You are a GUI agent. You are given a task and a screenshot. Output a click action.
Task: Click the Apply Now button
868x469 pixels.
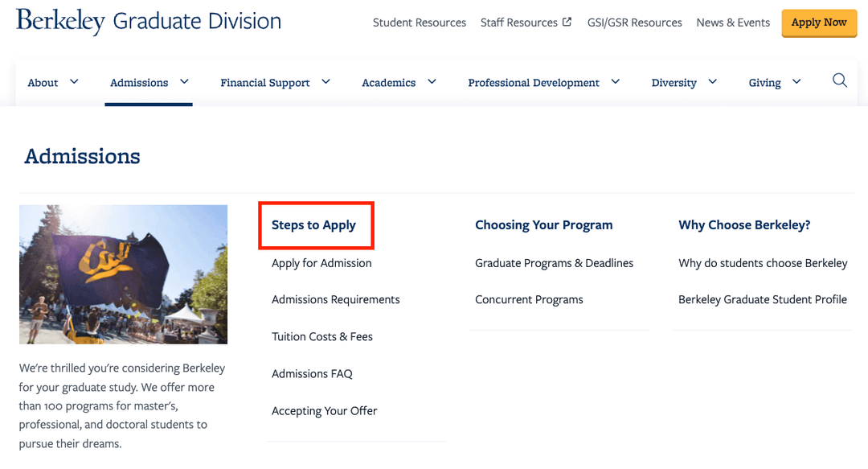tap(819, 23)
